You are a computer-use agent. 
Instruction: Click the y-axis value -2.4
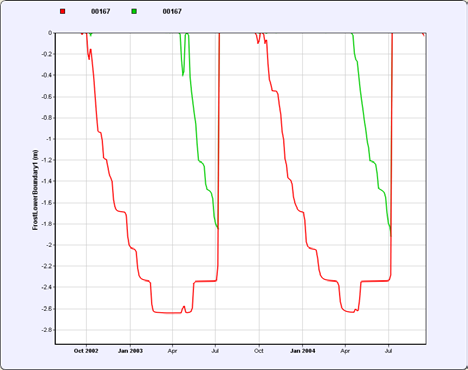[47, 287]
